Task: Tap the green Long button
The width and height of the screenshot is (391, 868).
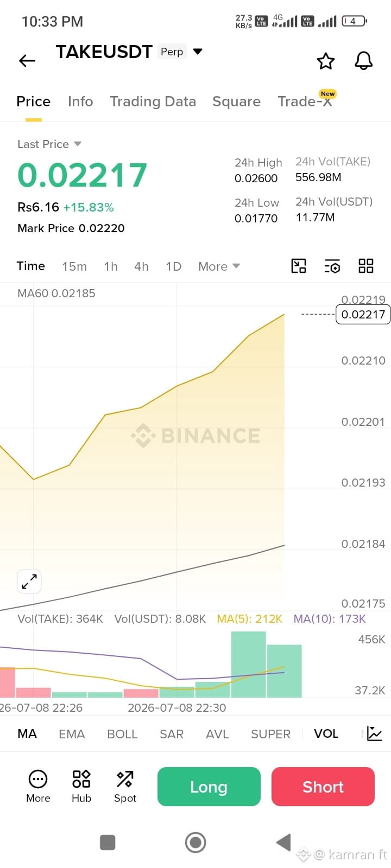Action: pos(209,787)
